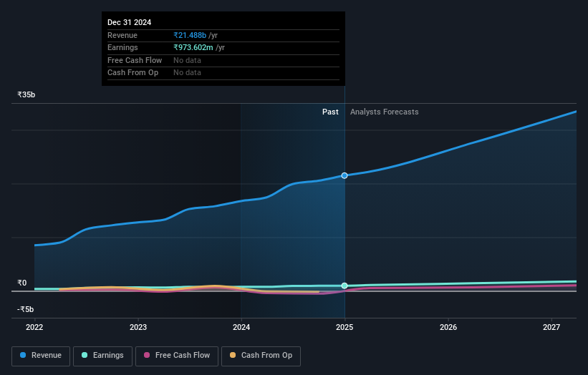This screenshot has width=588, height=375.
Task: Click the Analysts Forecasts label
Action: [385, 112]
